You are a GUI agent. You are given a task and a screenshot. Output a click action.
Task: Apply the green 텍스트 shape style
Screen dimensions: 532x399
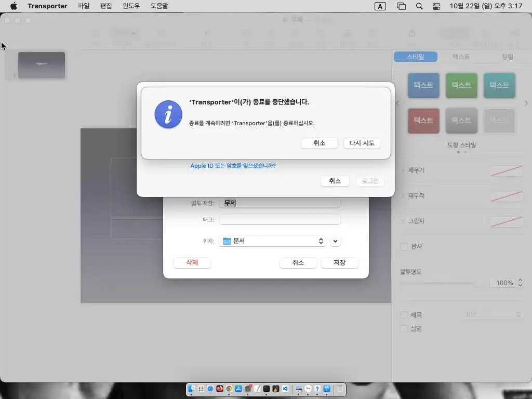[461, 85]
